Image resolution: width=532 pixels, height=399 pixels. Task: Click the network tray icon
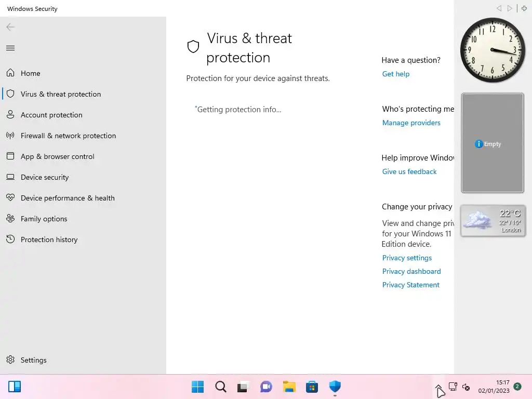point(453,387)
